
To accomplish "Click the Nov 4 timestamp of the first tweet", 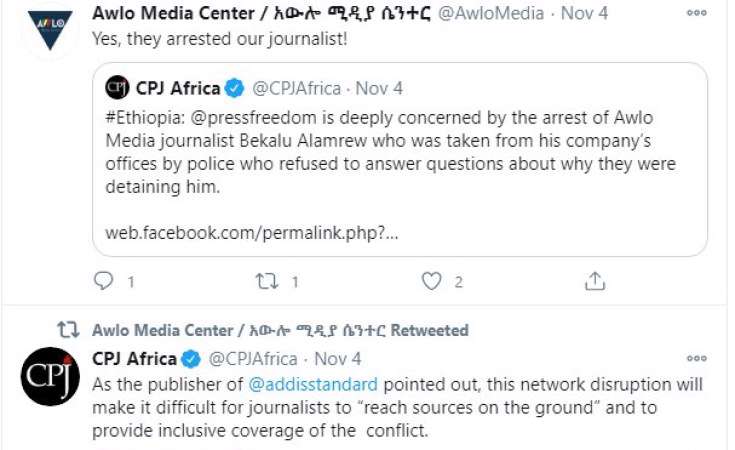I will pos(584,13).
